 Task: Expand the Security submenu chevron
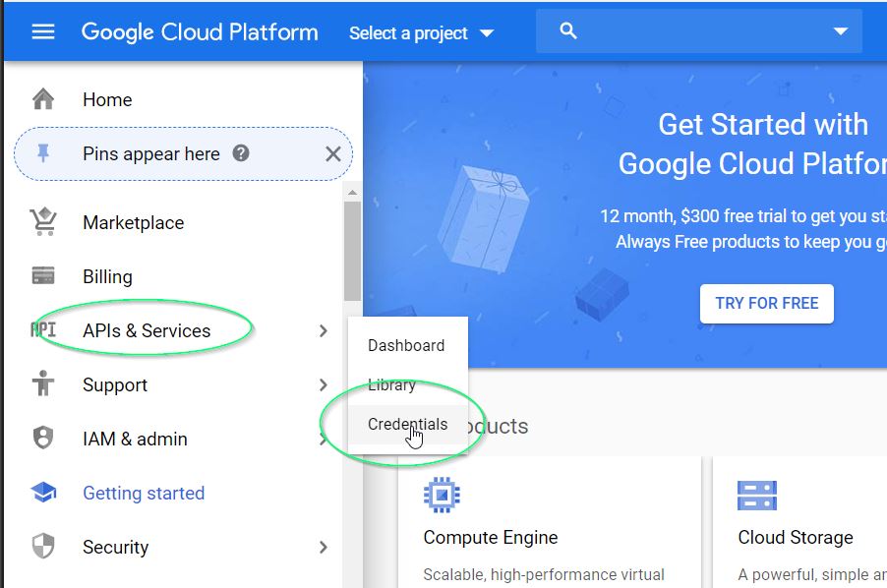point(323,548)
